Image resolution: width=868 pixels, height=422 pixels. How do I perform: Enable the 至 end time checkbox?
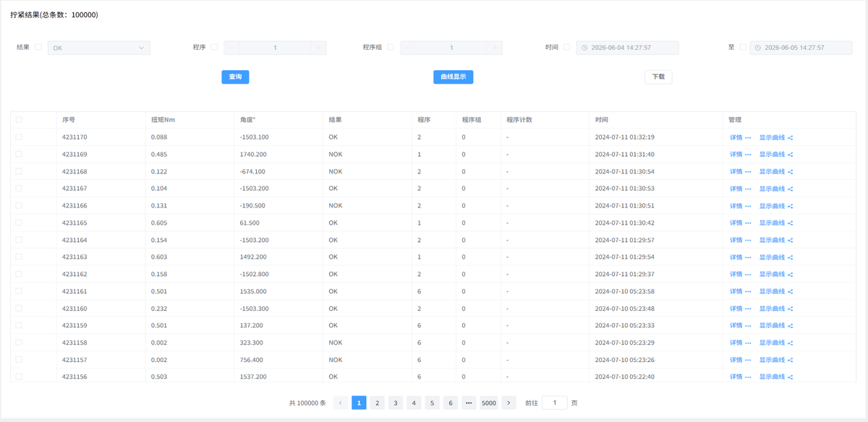[x=743, y=48]
